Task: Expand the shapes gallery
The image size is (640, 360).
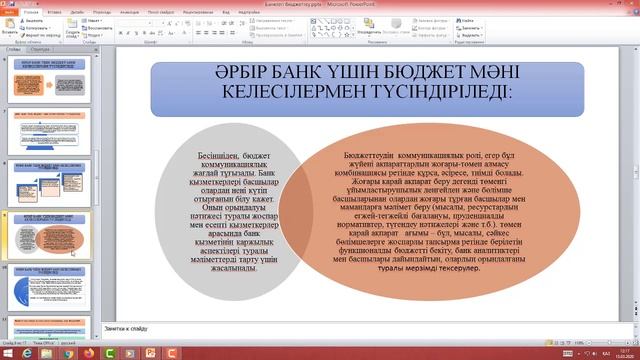Action: (x=353, y=36)
